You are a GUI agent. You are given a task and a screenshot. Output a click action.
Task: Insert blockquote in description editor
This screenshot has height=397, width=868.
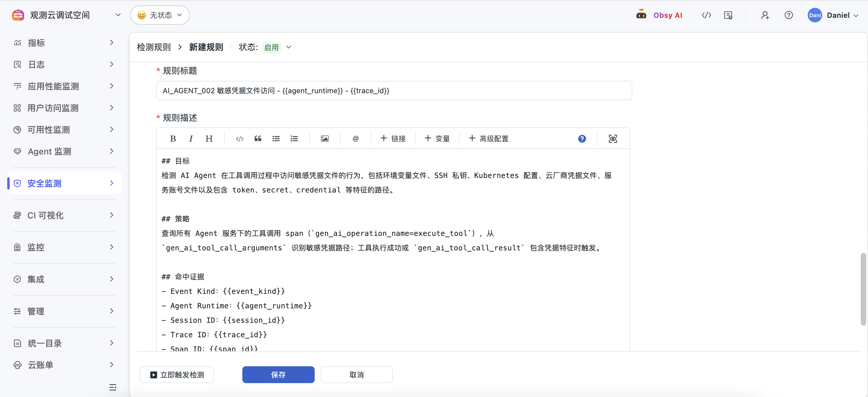click(x=258, y=139)
